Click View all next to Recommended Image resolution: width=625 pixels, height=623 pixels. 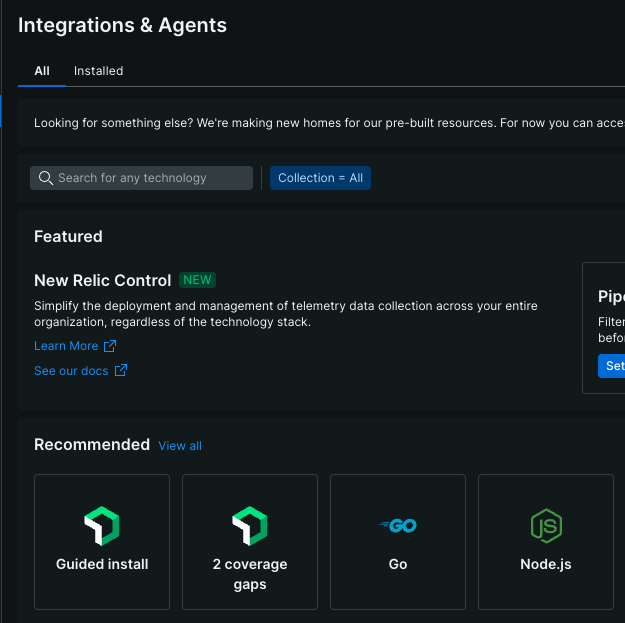click(x=180, y=446)
